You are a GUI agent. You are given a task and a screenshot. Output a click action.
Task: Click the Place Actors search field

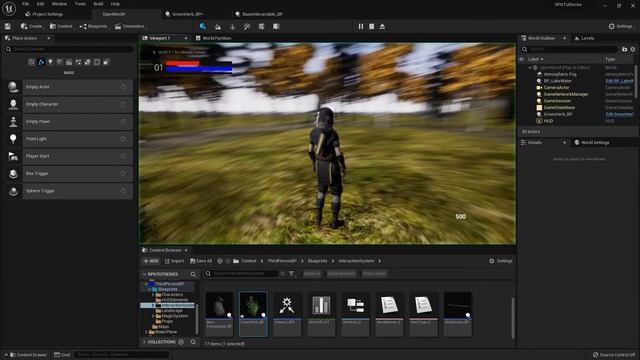click(x=69, y=49)
